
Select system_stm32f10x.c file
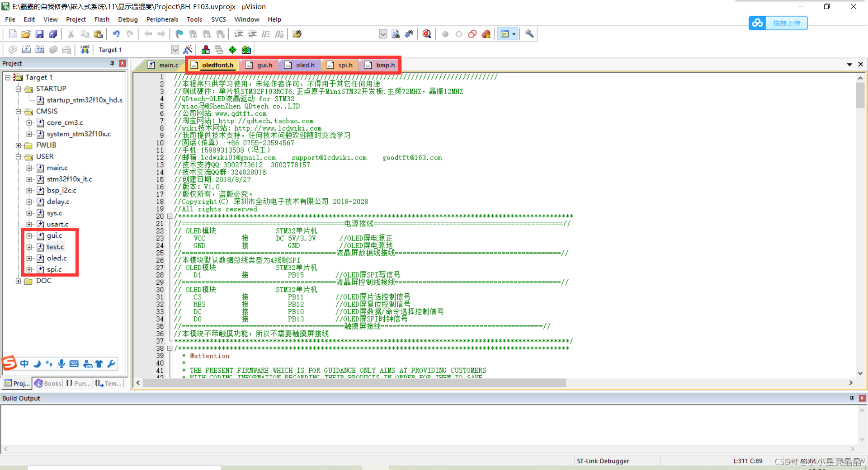(79, 134)
